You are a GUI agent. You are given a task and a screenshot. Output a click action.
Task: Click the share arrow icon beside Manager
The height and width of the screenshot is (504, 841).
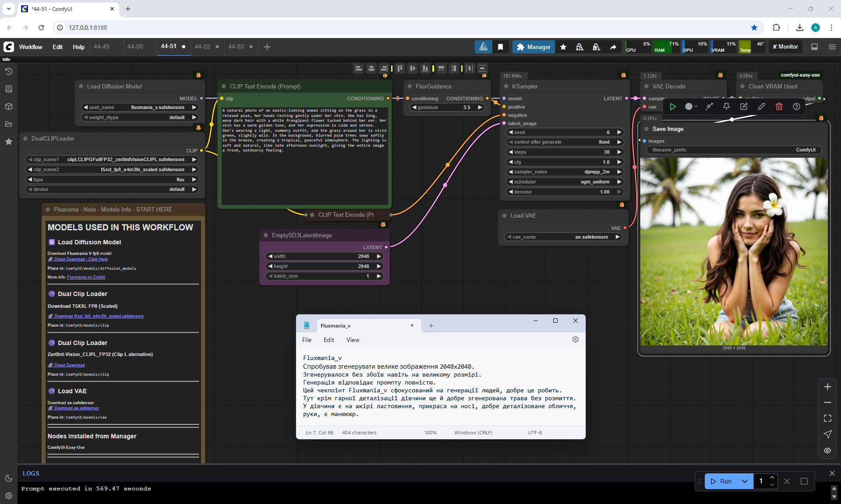tap(613, 47)
